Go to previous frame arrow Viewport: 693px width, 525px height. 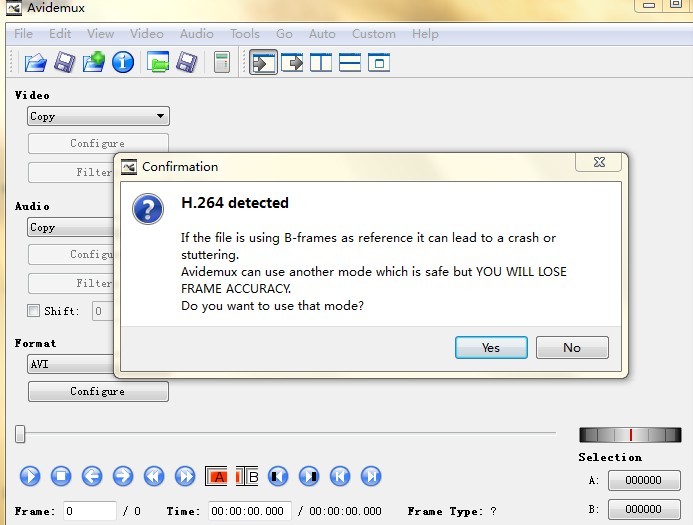click(x=92, y=476)
